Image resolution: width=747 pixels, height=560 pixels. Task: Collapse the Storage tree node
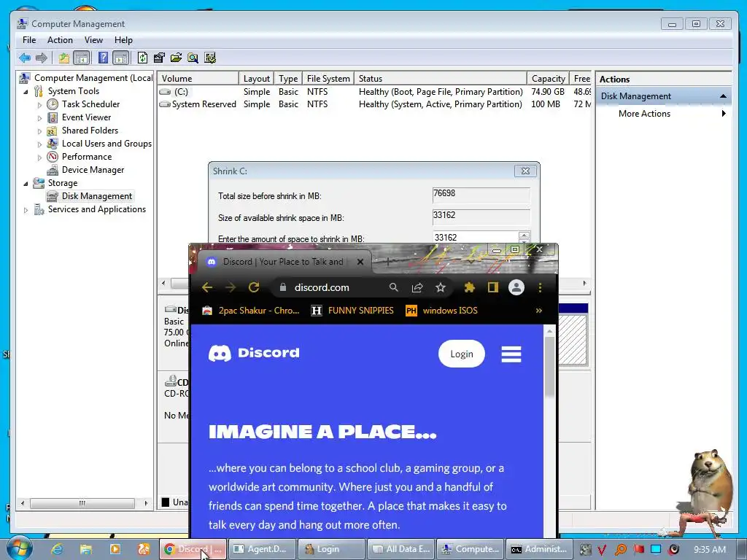pyautogui.click(x=26, y=183)
